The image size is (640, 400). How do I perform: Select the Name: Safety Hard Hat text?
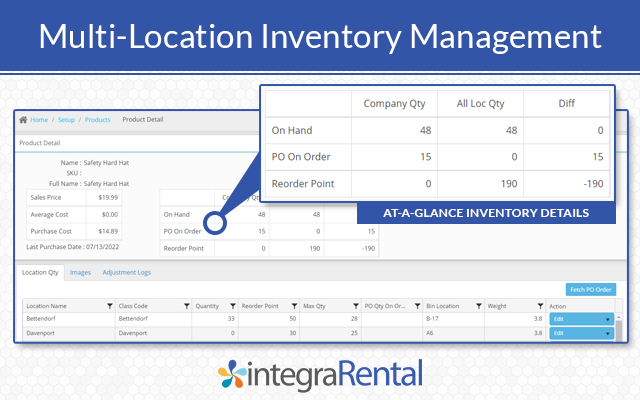click(95, 163)
